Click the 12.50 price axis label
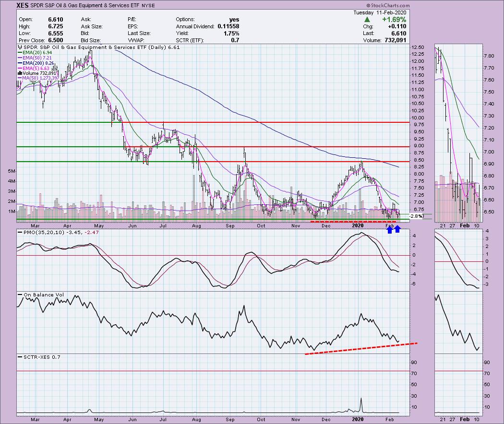 pyautogui.click(x=418, y=47)
